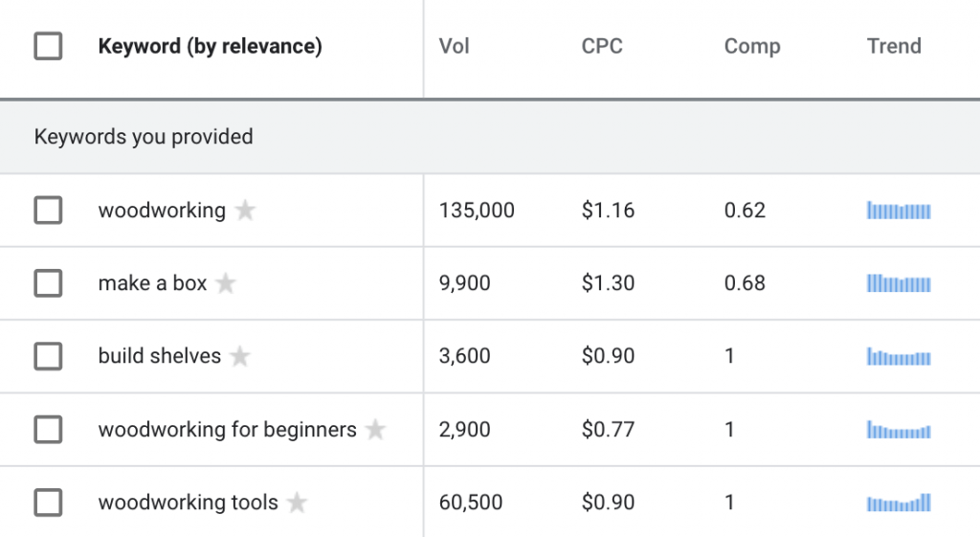The height and width of the screenshot is (537, 980).
Task: Click the 'Keywords you provided' section label
Action: point(144,137)
